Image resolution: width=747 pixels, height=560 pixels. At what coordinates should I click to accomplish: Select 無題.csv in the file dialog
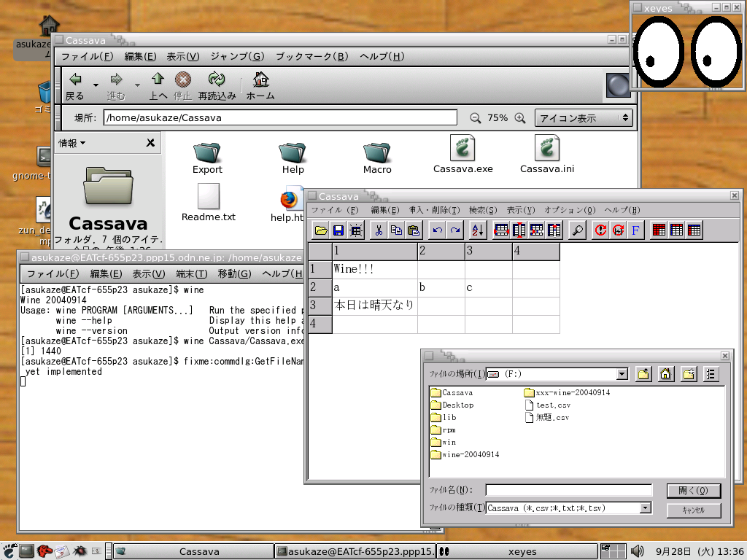pyautogui.click(x=547, y=418)
